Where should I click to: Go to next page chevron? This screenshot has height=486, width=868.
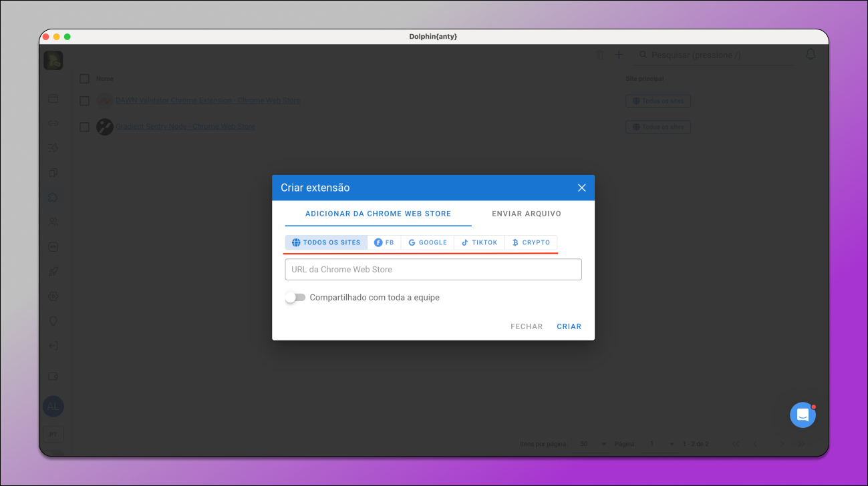(782, 444)
